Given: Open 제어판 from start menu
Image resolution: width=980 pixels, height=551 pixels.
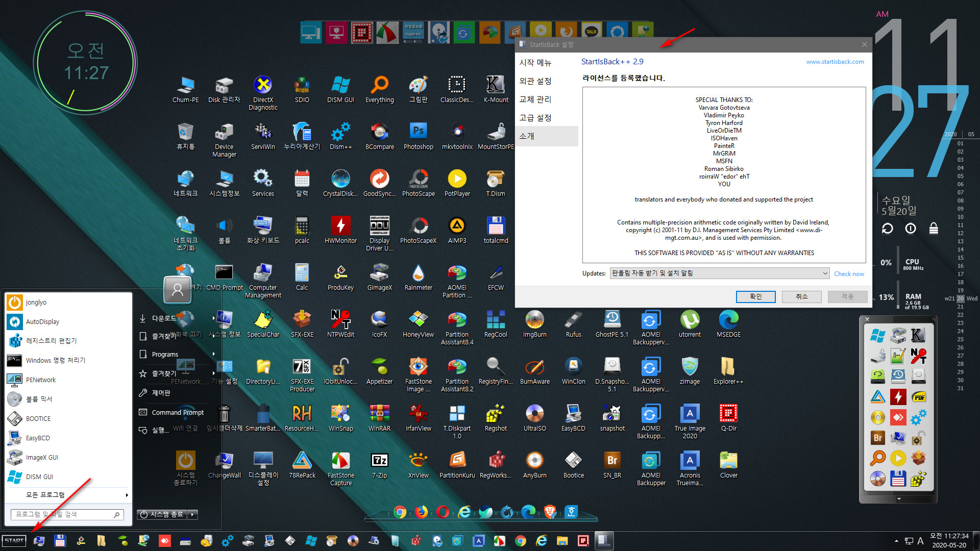Looking at the screenshot, I should pyautogui.click(x=177, y=393).
